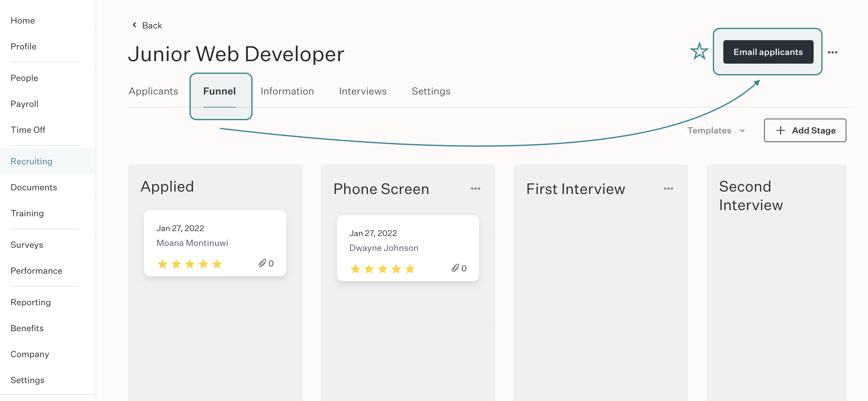Open the job's more options ellipsis
The image size is (868, 401).
click(x=832, y=52)
